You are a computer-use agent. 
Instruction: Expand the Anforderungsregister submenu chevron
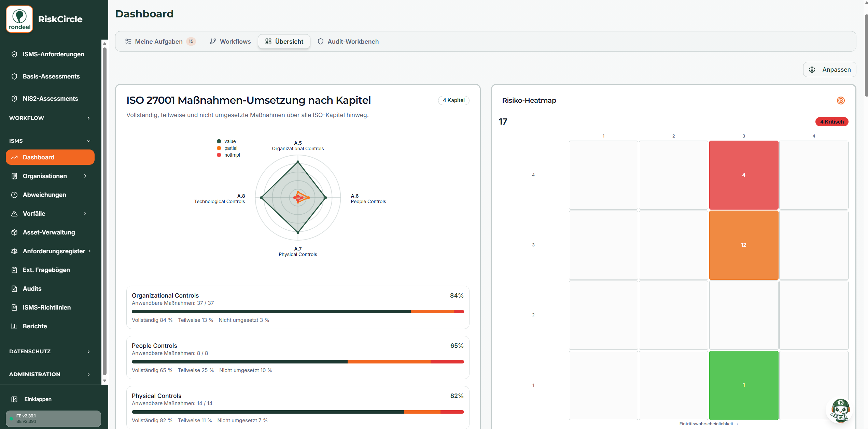tap(89, 251)
